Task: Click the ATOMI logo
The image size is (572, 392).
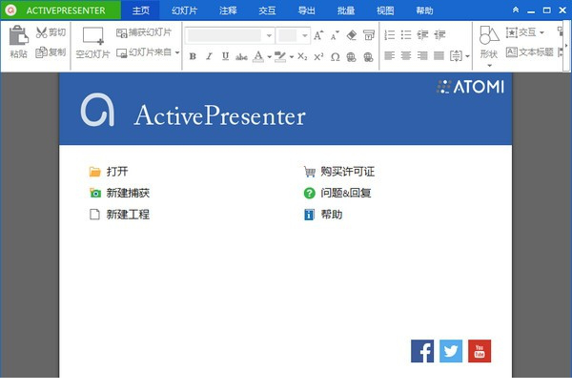Action: [471, 87]
